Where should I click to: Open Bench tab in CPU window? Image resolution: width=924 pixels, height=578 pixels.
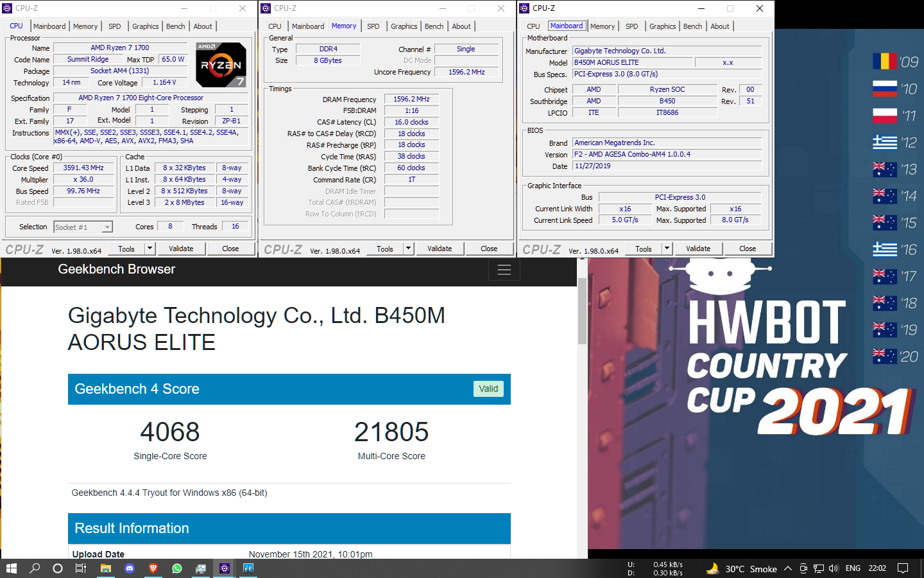coord(175,26)
